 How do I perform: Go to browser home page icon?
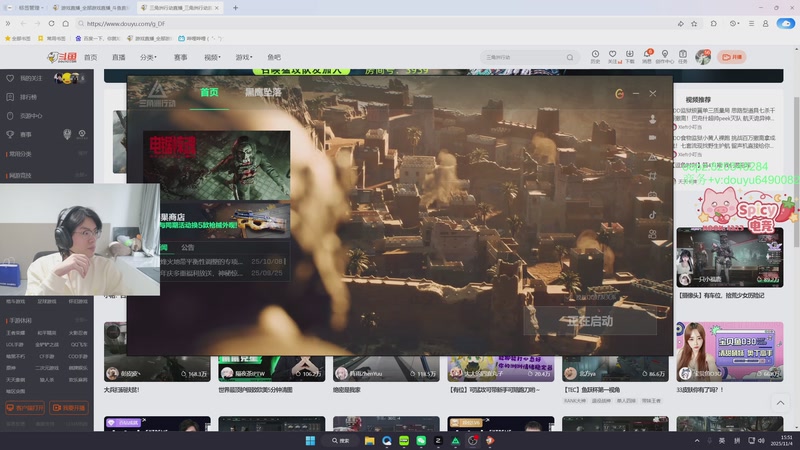pos(66,23)
